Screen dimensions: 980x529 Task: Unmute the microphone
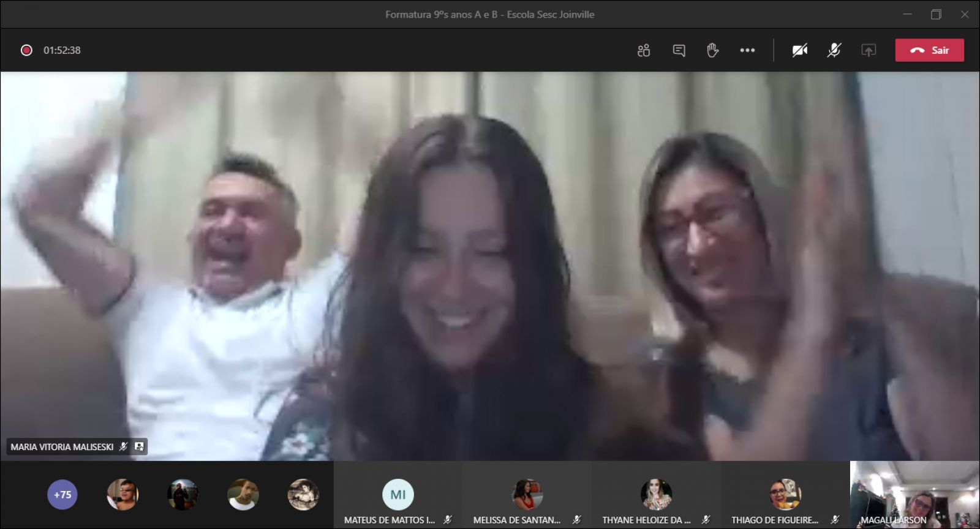click(x=834, y=50)
